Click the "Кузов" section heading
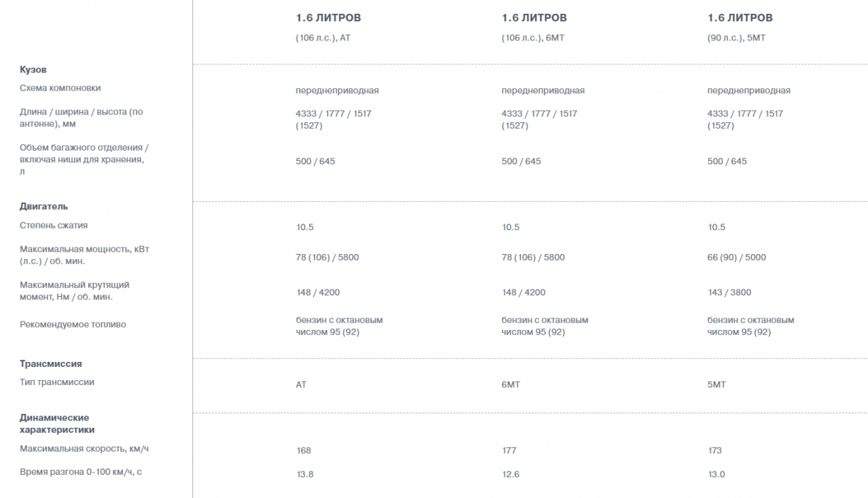The height and width of the screenshot is (498, 868). click(x=33, y=69)
